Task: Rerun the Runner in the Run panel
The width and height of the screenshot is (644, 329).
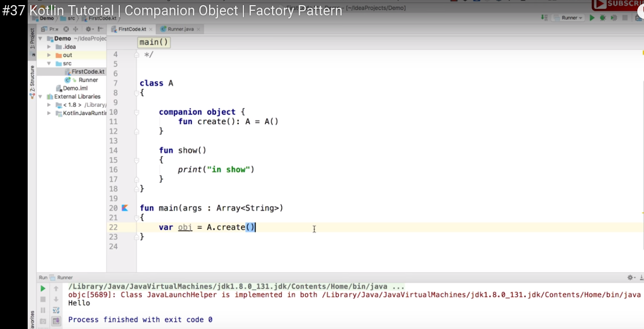Action: [x=43, y=288]
